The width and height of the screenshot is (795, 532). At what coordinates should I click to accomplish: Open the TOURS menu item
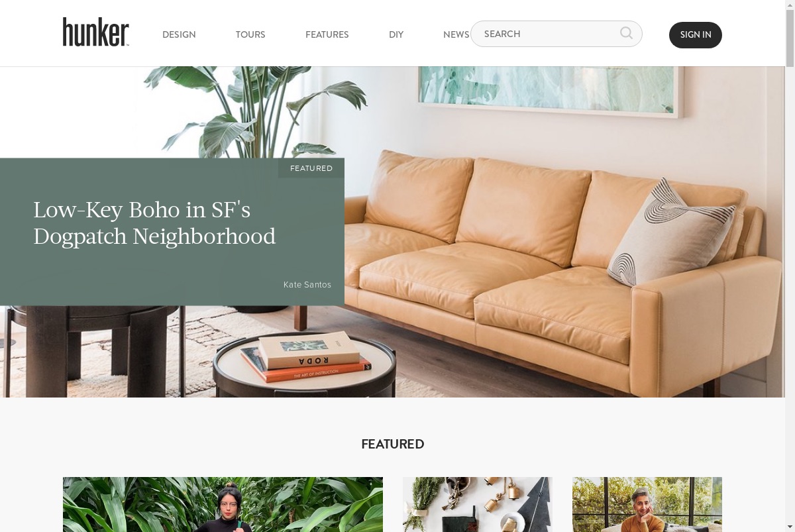(x=250, y=34)
